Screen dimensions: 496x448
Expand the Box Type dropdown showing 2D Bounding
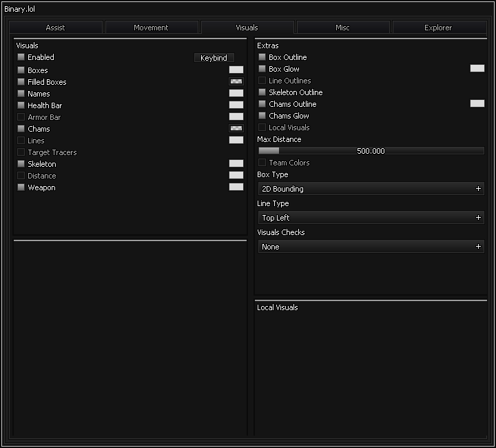371,189
